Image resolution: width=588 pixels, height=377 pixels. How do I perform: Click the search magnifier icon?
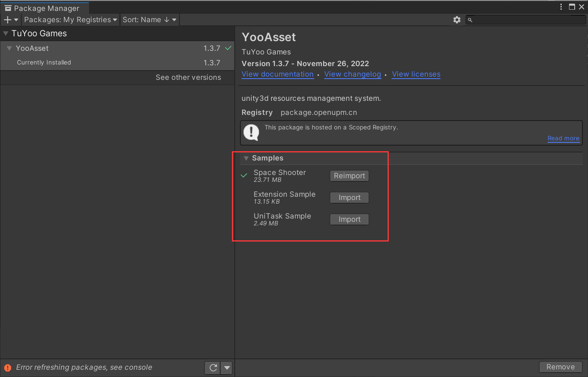(x=470, y=20)
